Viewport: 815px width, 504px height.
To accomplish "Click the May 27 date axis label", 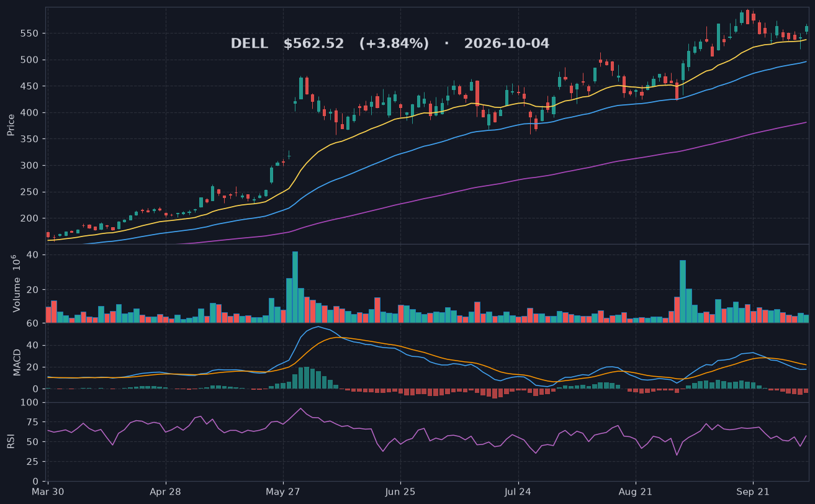I will (283, 492).
